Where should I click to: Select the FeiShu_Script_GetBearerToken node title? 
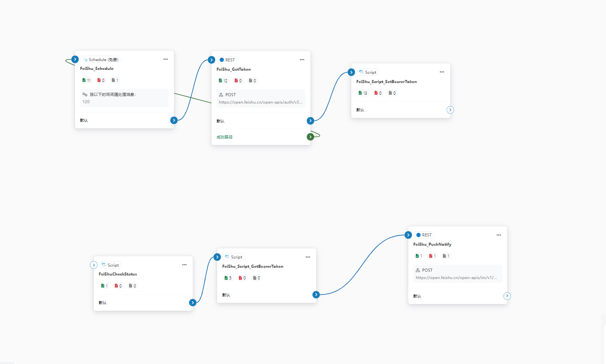253,266
